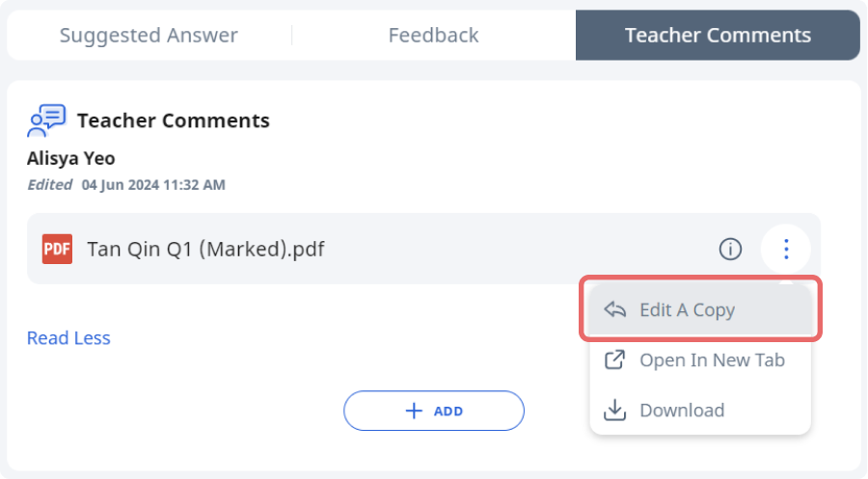
Task: Click the external-link icon for Open In New Tab
Action: tap(614, 360)
